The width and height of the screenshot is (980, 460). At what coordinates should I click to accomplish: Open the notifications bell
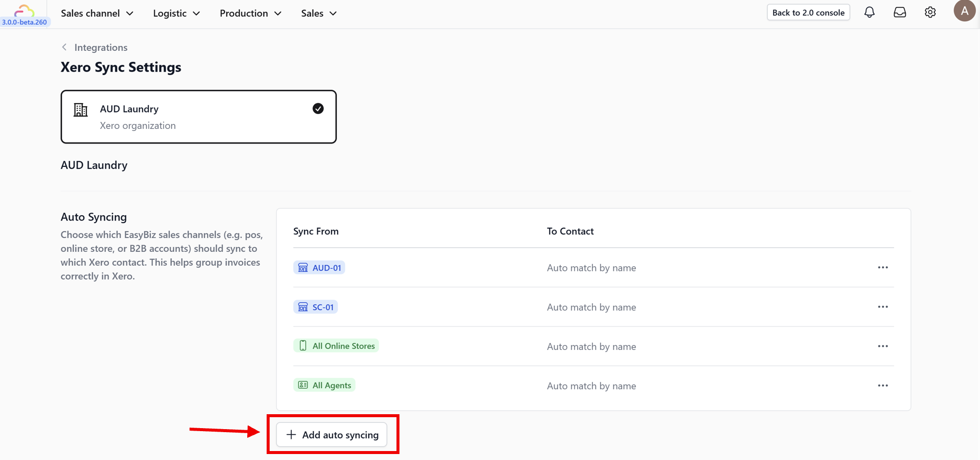[869, 12]
